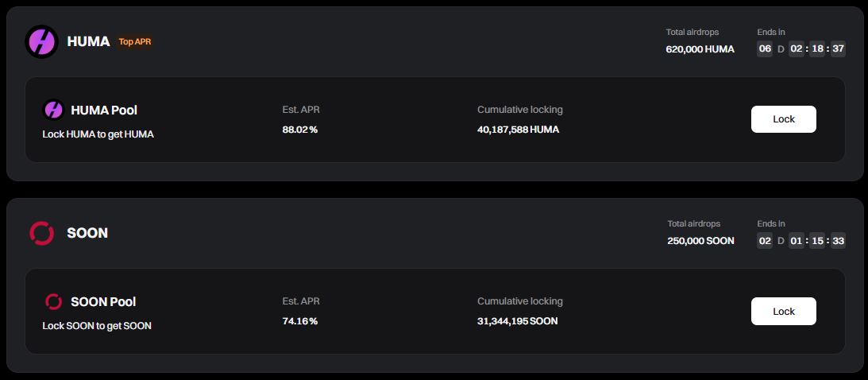Click the 620,000 HUMA total airdrops amount
Viewport: 868px width, 380px height.
pyautogui.click(x=700, y=49)
